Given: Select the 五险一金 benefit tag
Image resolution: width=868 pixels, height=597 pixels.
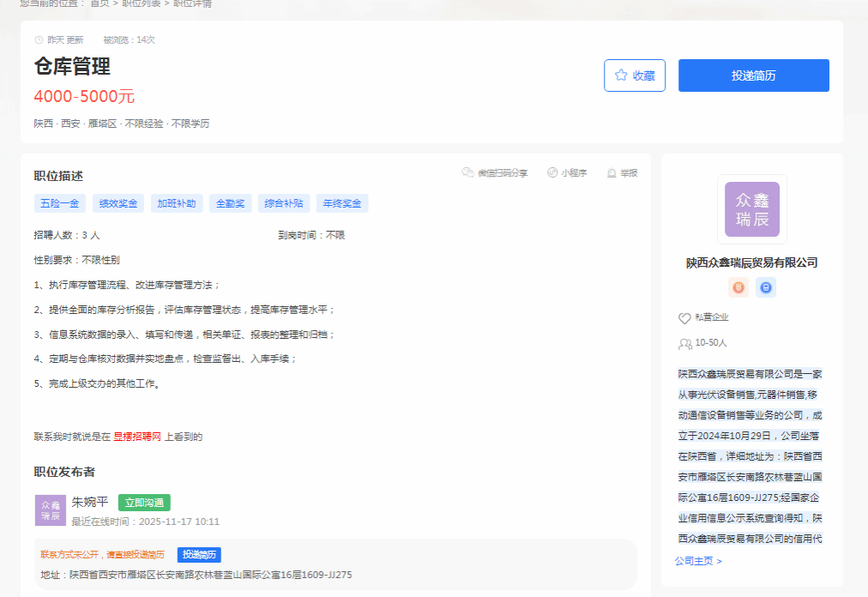Looking at the screenshot, I should [x=59, y=203].
